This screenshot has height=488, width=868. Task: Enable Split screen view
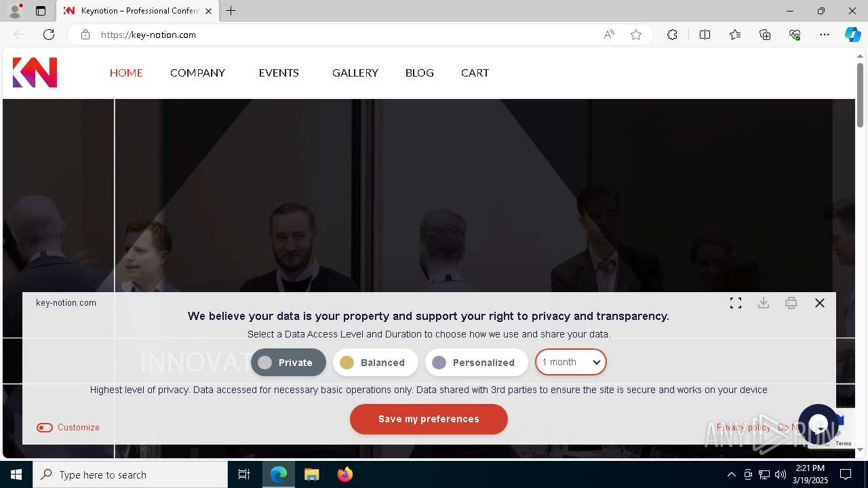(705, 35)
